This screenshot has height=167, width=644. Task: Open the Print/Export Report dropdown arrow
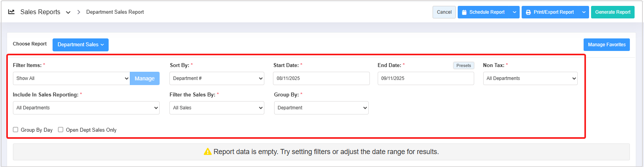coord(584,12)
